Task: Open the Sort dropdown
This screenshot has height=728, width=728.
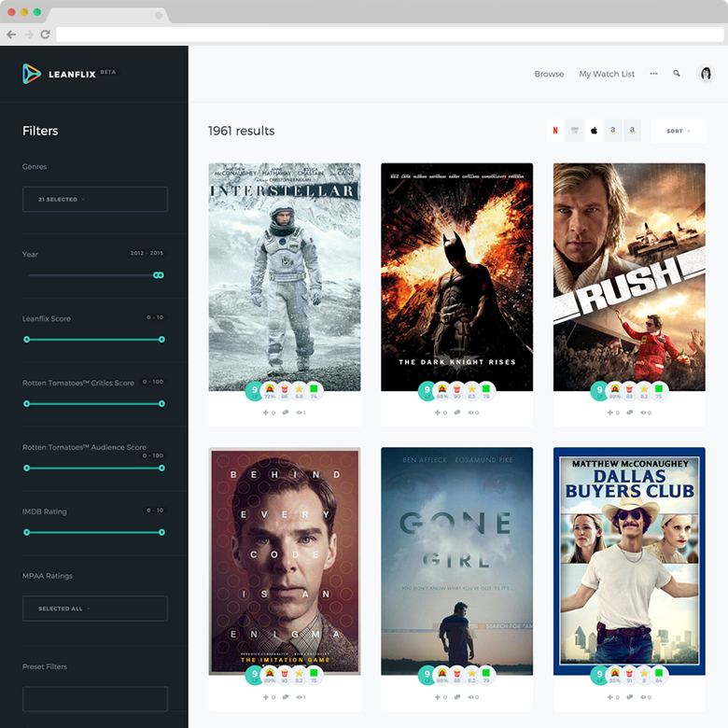Action: 678,132
